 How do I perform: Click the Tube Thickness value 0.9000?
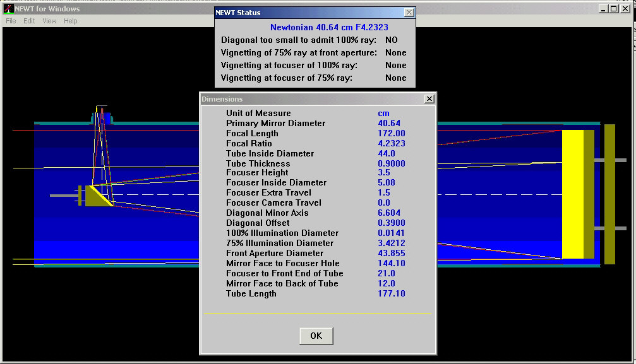coord(392,164)
